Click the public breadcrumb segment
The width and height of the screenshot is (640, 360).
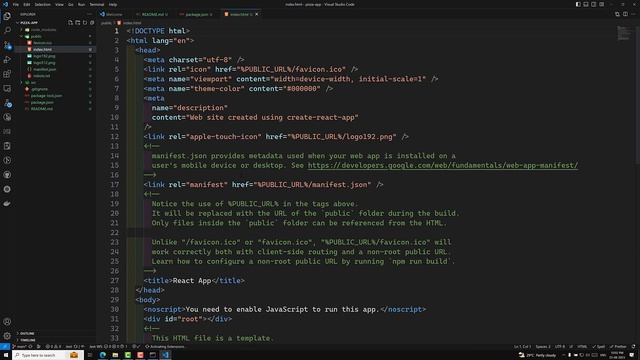pos(106,23)
